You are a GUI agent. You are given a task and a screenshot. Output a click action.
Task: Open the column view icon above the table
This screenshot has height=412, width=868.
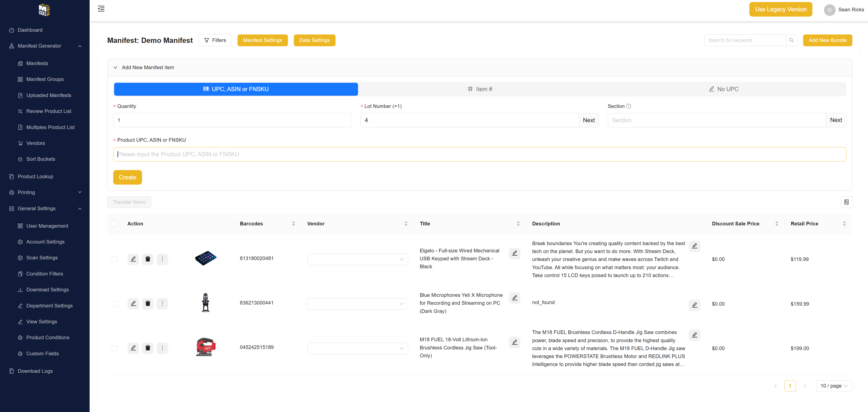(846, 202)
